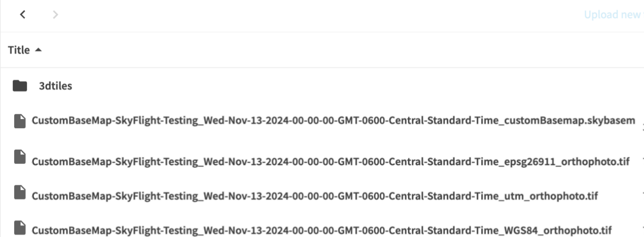
Task: Open the customBasemap.skybasem file name link
Action: point(333,121)
